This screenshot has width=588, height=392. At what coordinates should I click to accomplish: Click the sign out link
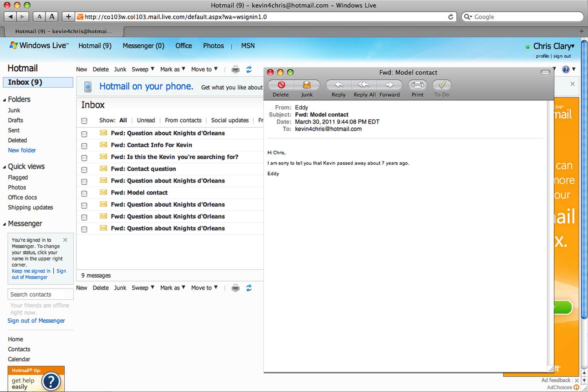click(x=562, y=56)
